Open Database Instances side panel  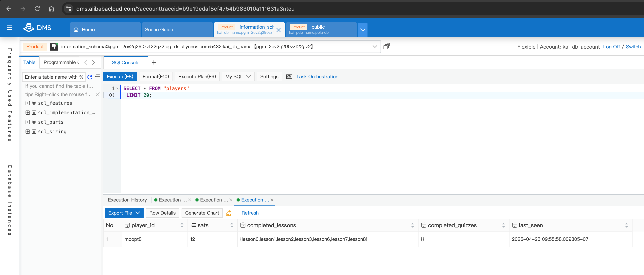tap(9, 200)
